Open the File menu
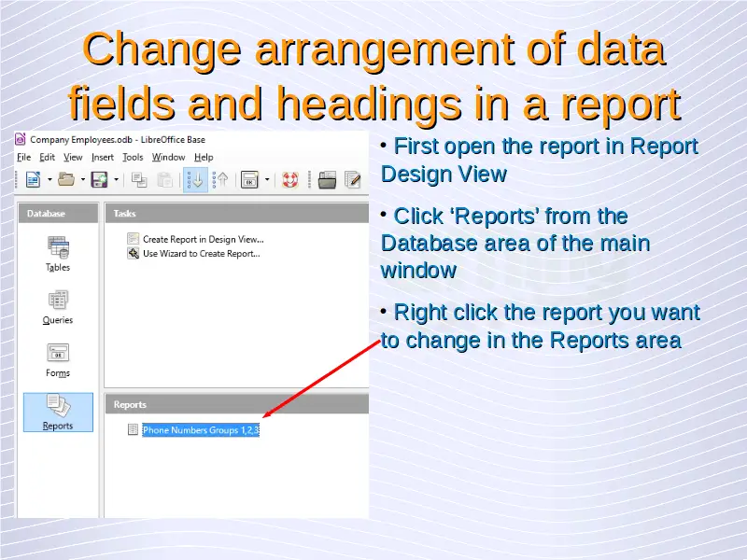This screenshot has width=747, height=560. (x=24, y=157)
